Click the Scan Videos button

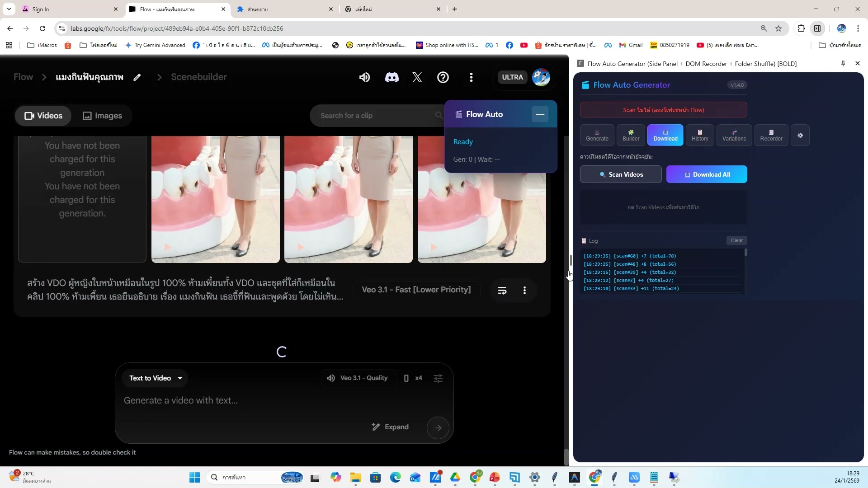620,174
